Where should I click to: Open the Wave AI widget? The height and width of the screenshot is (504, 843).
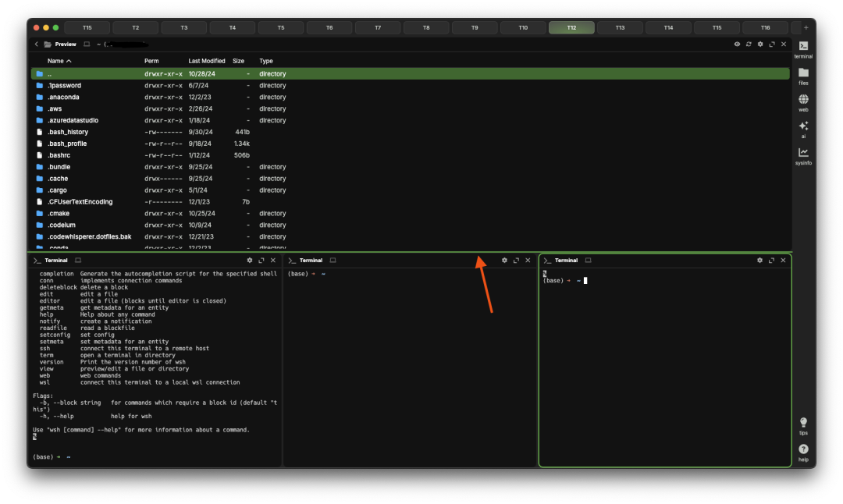pos(803,127)
